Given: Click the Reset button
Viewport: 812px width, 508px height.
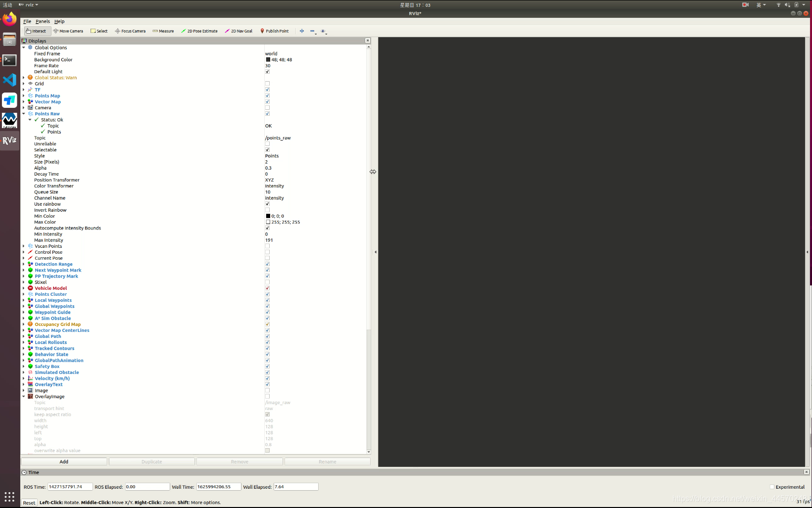Looking at the screenshot, I should click(29, 503).
